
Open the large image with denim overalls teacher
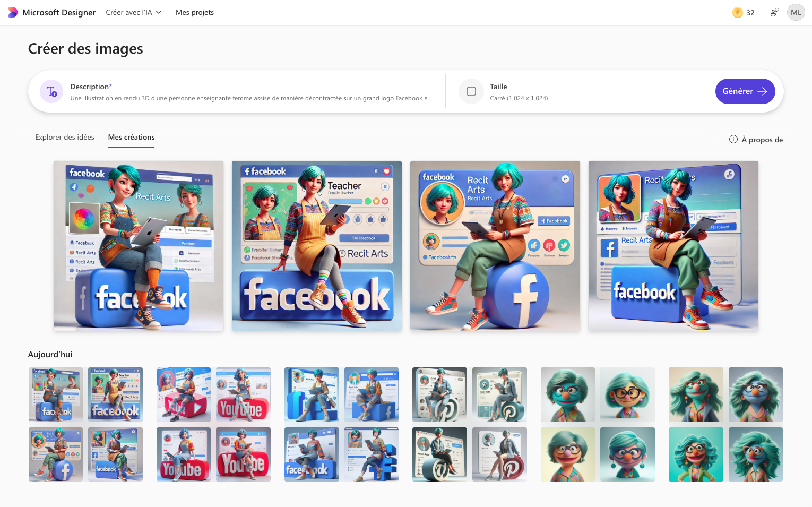[x=139, y=246]
